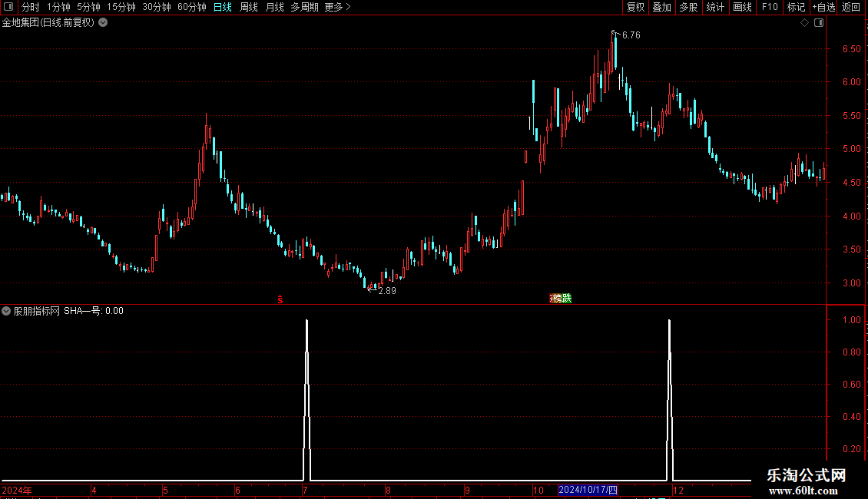This screenshot has width=868, height=499.
Task: Switch to 月线 monthly chart
Action: (274, 7)
